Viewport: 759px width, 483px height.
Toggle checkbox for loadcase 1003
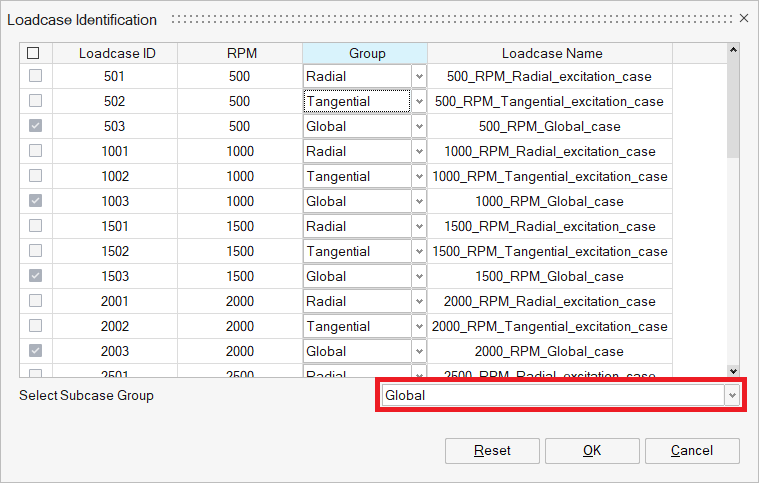[x=35, y=202]
